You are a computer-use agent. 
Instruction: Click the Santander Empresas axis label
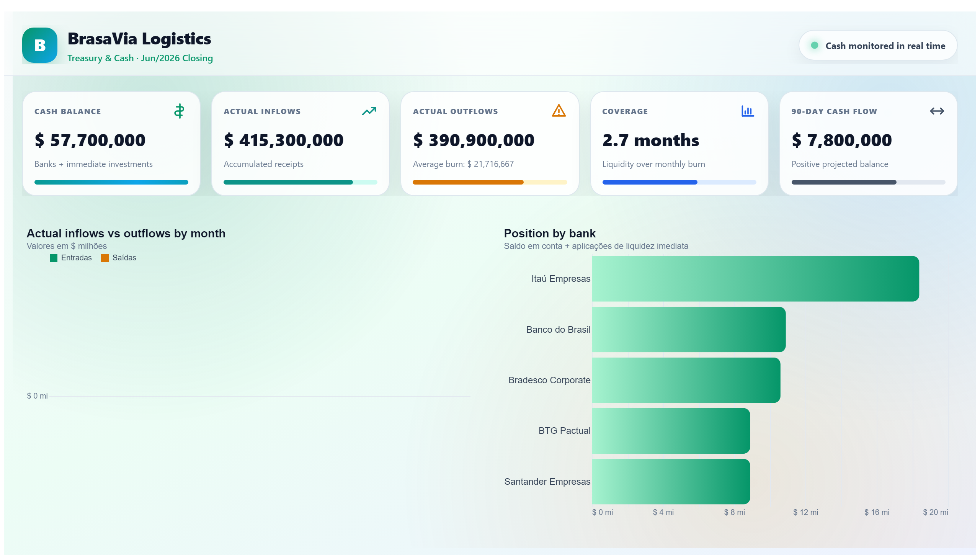point(547,481)
